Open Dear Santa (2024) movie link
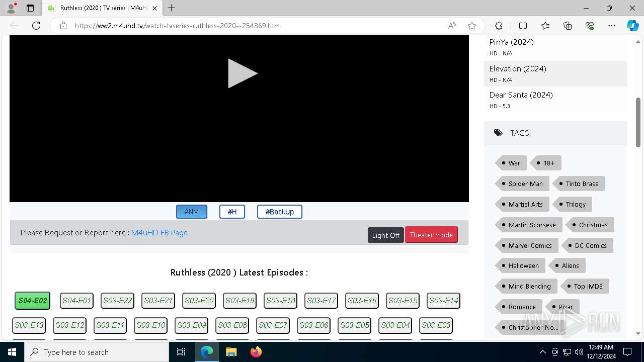Viewport: 644px width, 362px height. click(521, 95)
